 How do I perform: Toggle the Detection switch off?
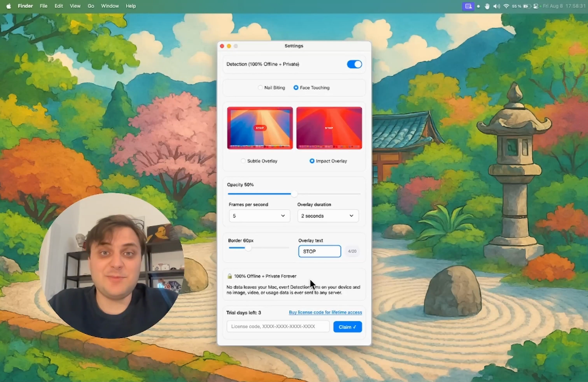tap(354, 64)
